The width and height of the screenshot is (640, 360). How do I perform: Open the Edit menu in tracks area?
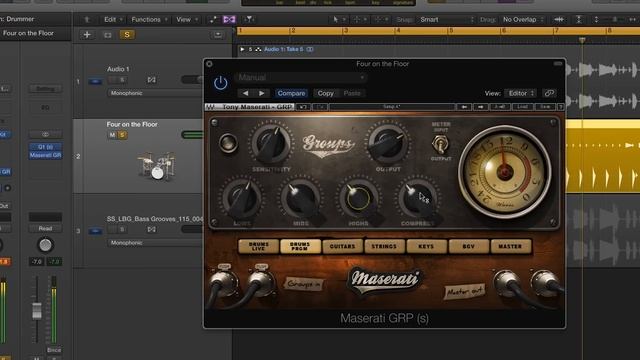[x=113, y=19]
